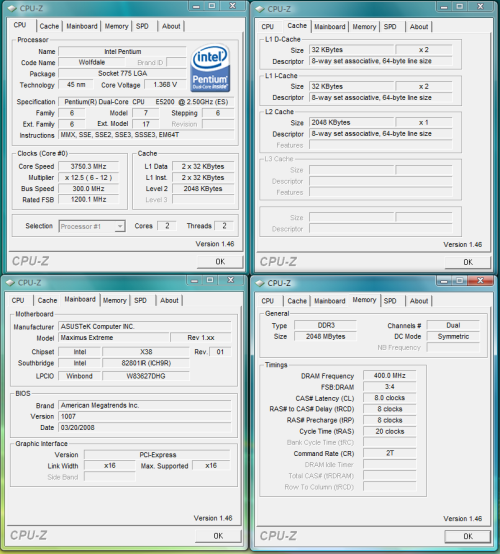Switch to Mainboard tab in Memory window

330,301
